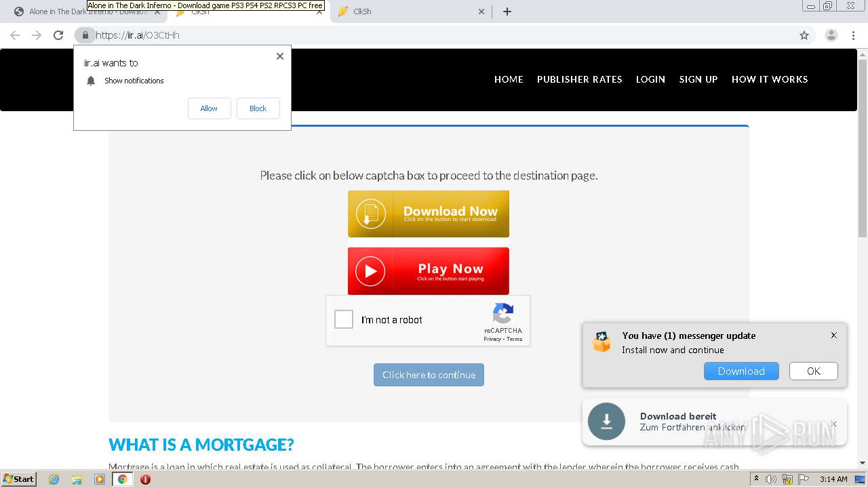Open the red Opera taskbar icon

coord(145,479)
